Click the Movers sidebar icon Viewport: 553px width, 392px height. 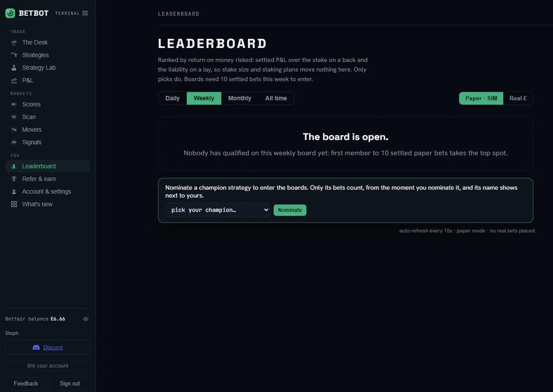coord(14,130)
